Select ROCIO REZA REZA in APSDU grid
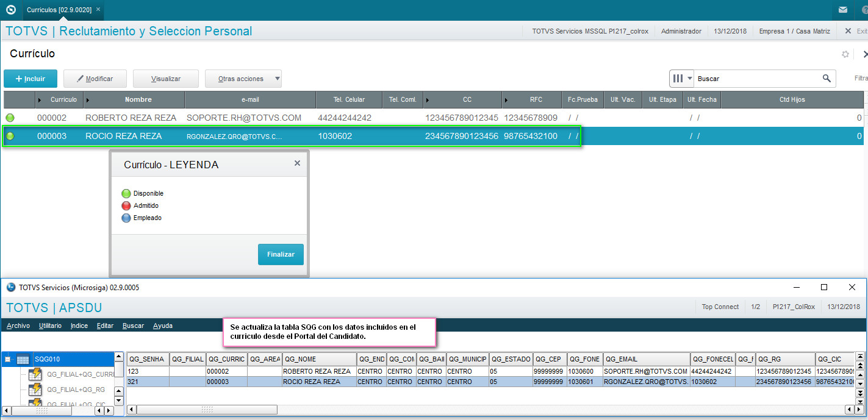The width and height of the screenshot is (868, 420). coord(312,382)
